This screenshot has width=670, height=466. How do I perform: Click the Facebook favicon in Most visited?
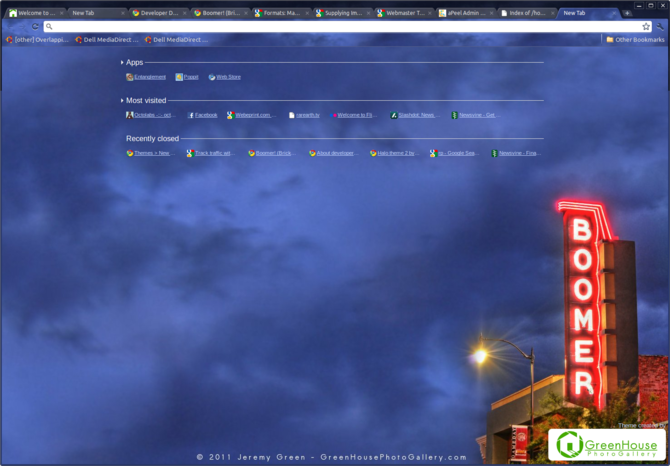point(191,115)
